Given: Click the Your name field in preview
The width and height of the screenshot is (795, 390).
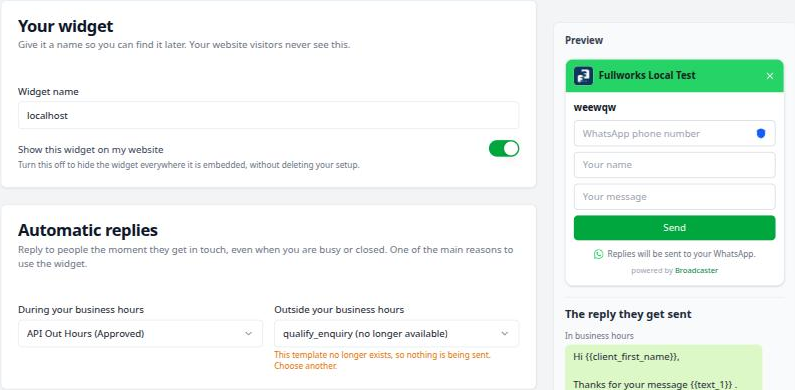Looking at the screenshot, I should pyautogui.click(x=674, y=165).
